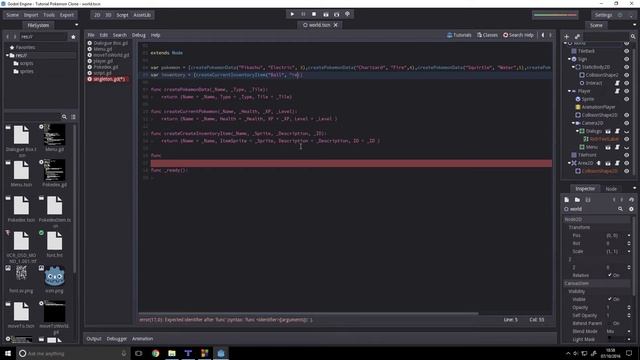Collapse the Area2D node branch

click(569, 163)
